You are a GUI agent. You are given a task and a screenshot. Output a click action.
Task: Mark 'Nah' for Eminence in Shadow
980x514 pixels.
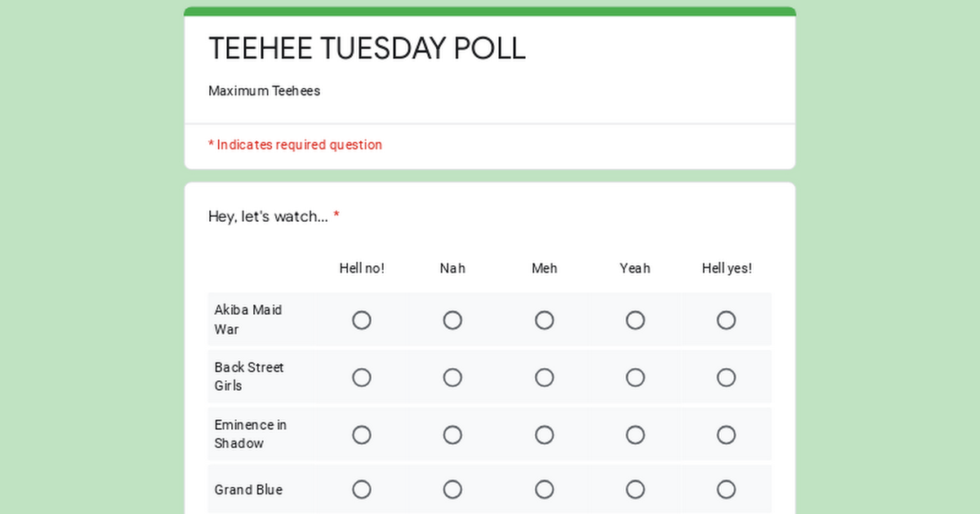[452, 435]
